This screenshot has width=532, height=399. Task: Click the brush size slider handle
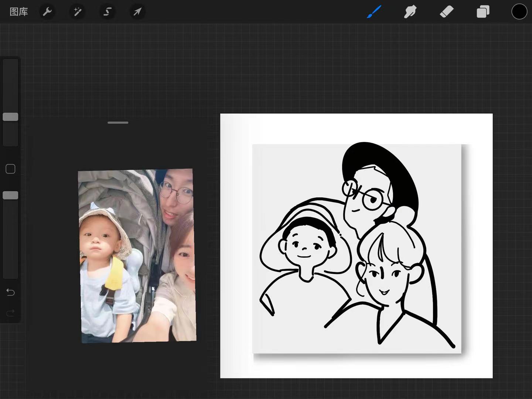point(10,117)
